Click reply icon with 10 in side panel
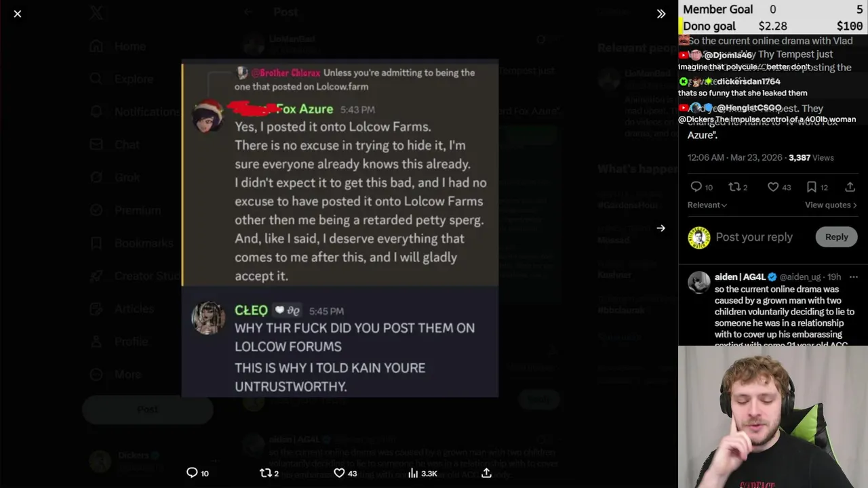Image resolution: width=868 pixels, height=488 pixels. 696,187
